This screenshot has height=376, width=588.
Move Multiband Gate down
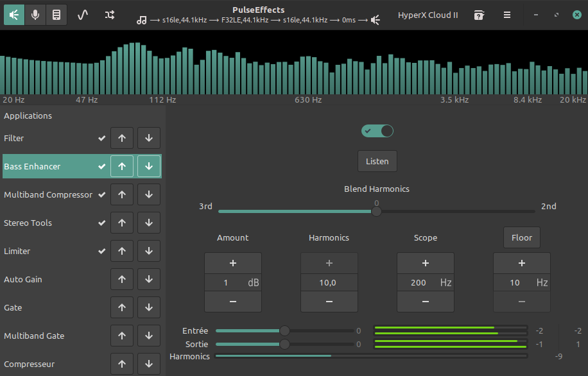[149, 336]
